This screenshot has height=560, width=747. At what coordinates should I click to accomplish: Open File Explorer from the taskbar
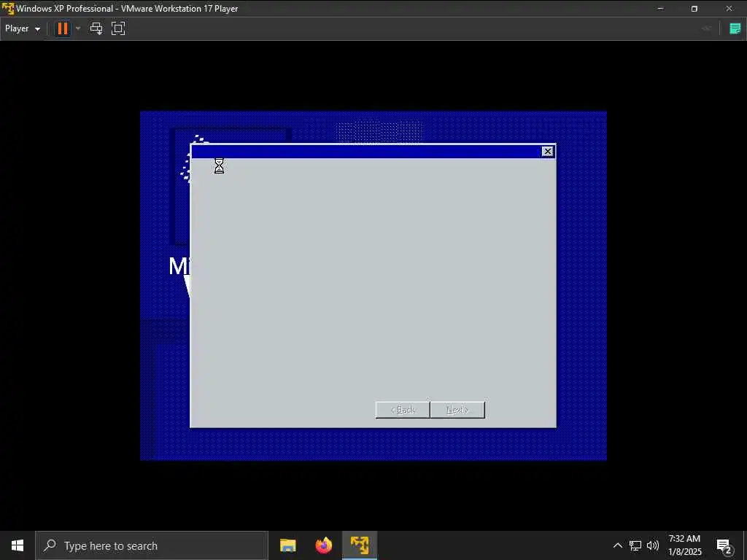tap(287, 545)
